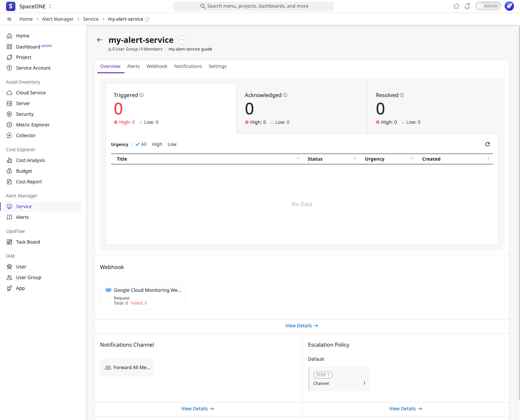
Task: Switch to the Webhook tab
Action: (157, 66)
